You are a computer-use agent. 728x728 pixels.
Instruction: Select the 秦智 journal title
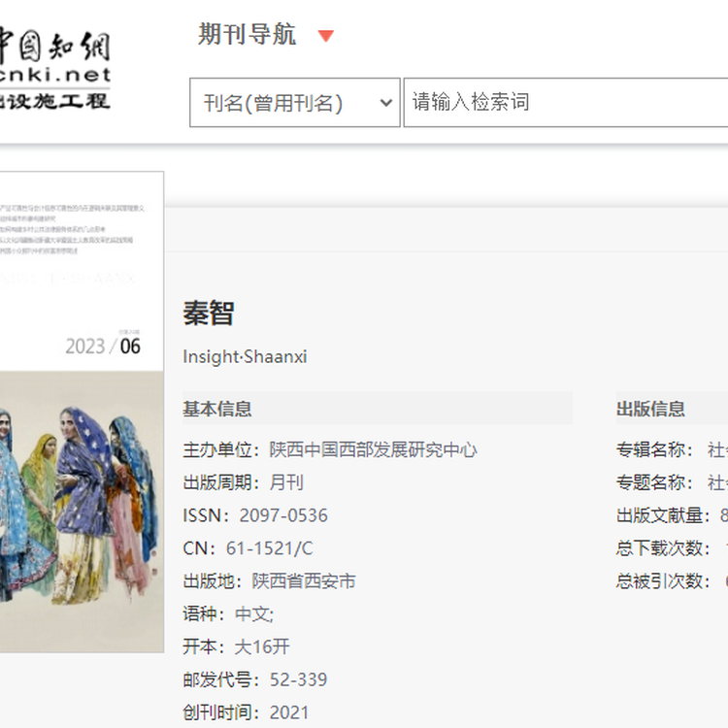pos(209,313)
